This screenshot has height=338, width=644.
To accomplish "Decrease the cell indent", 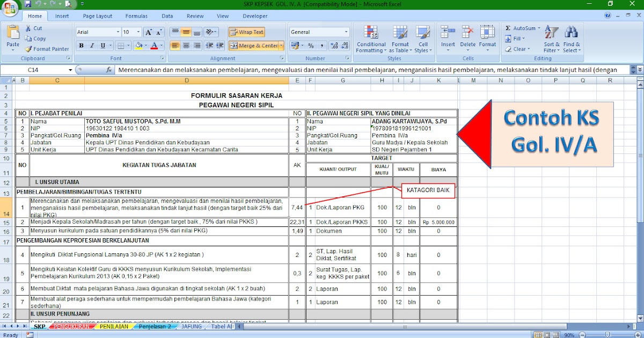I will (210, 46).
